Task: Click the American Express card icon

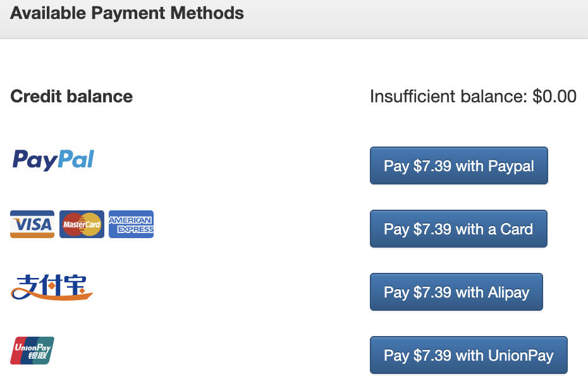Action: [131, 224]
